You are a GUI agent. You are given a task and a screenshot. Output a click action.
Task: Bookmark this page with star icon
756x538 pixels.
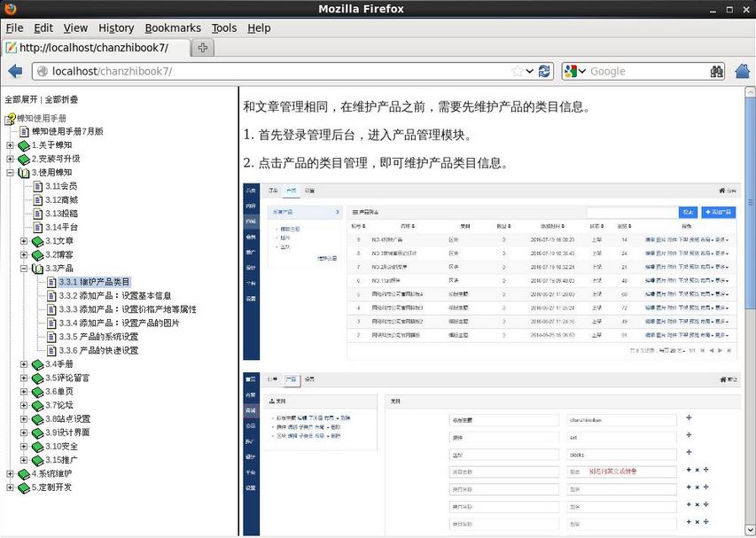tap(517, 71)
